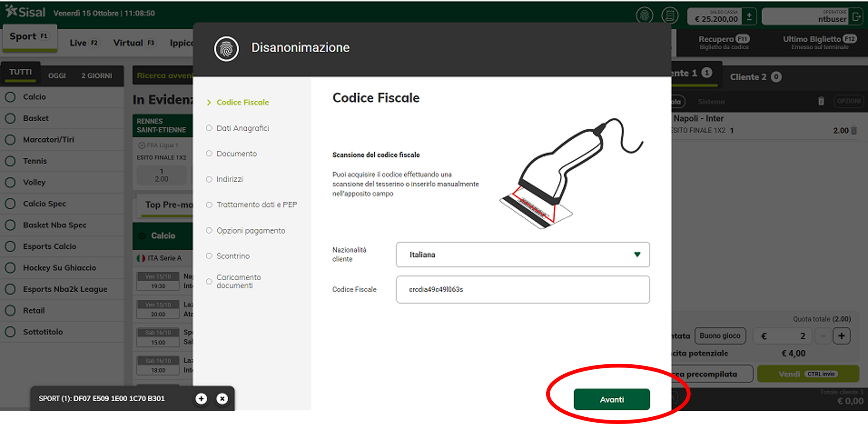This screenshot has height=424, width=868.
Task: Click Ultimo Biglietto F12 button
Action: 820,42
